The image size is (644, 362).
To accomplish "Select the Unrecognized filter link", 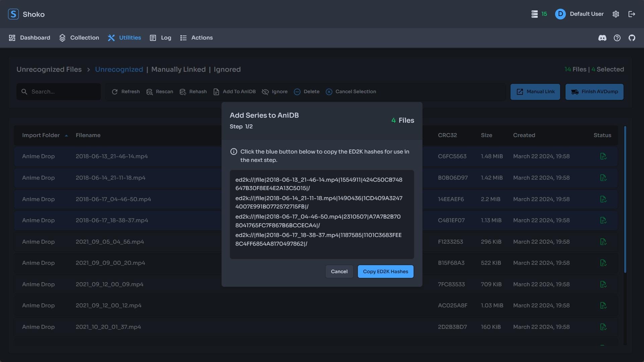I will tap(119, 69).
